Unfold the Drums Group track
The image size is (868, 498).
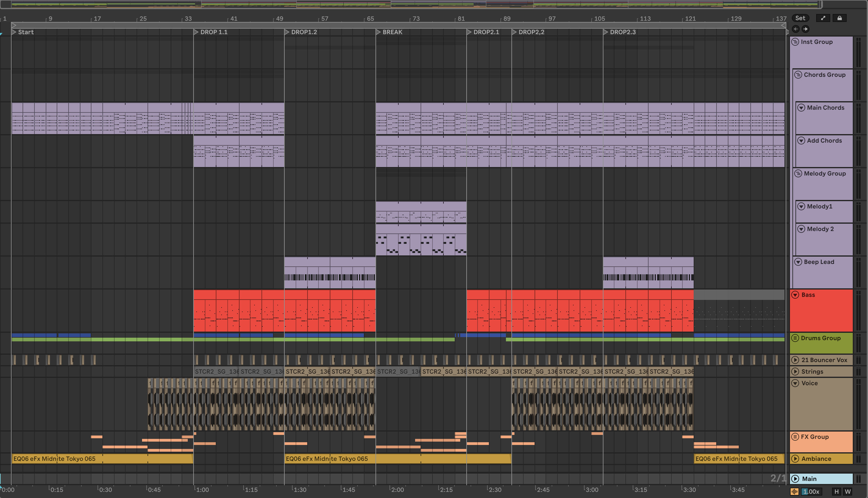click(x=795, y=338)
